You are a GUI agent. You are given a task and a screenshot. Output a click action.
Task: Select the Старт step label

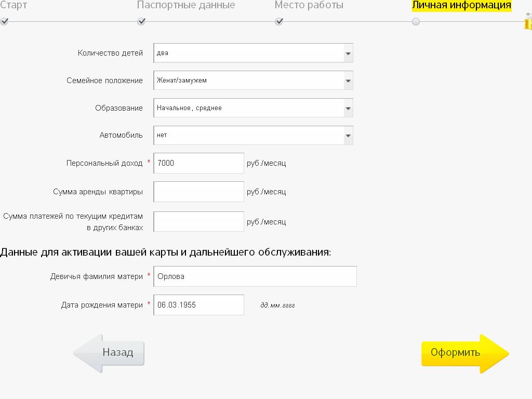pos(14,6)
